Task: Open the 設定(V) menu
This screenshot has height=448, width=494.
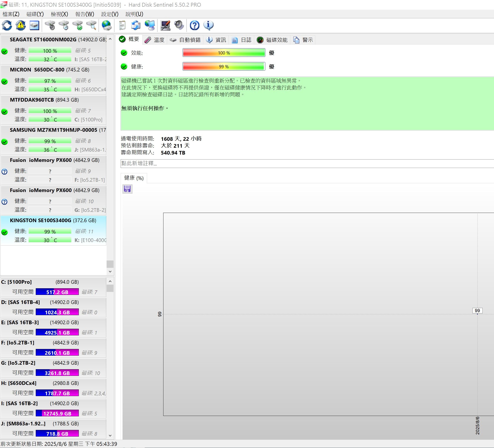Action: 110,14
